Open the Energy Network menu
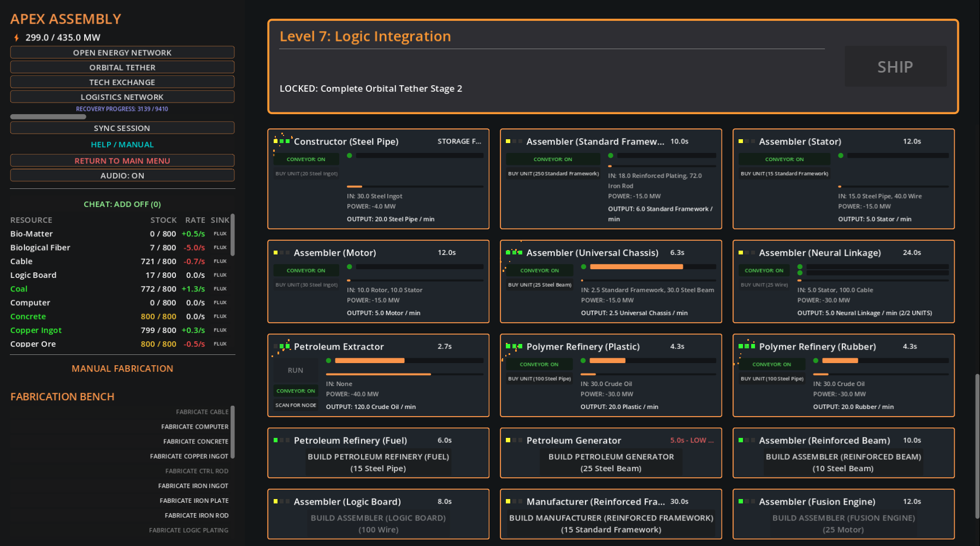The image size is (980, 546). (122, 53)
